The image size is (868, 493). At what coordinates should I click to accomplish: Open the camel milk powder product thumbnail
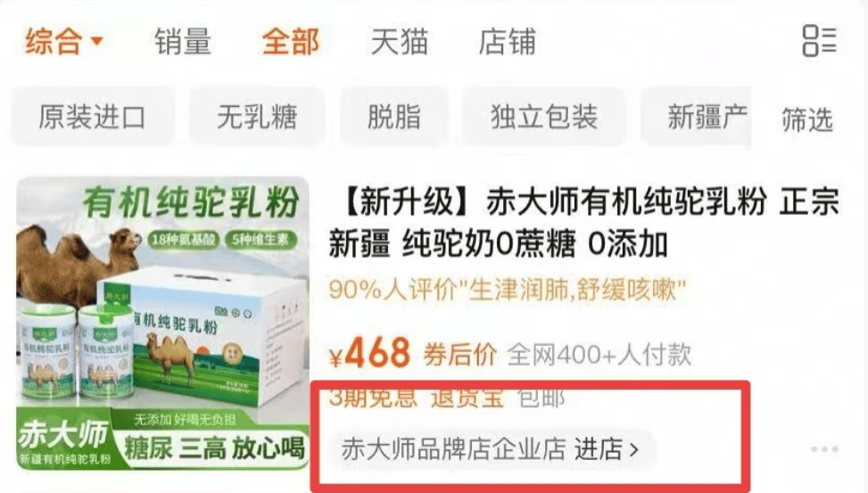[x=162, y=324]
